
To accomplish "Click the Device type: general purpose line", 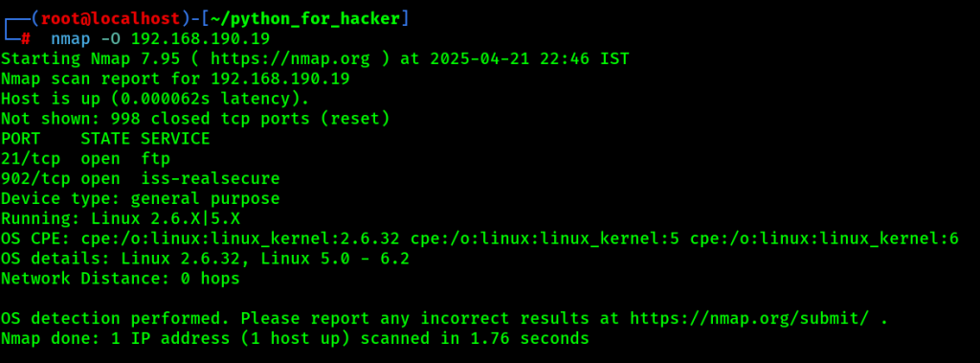I will pos(141,199).
